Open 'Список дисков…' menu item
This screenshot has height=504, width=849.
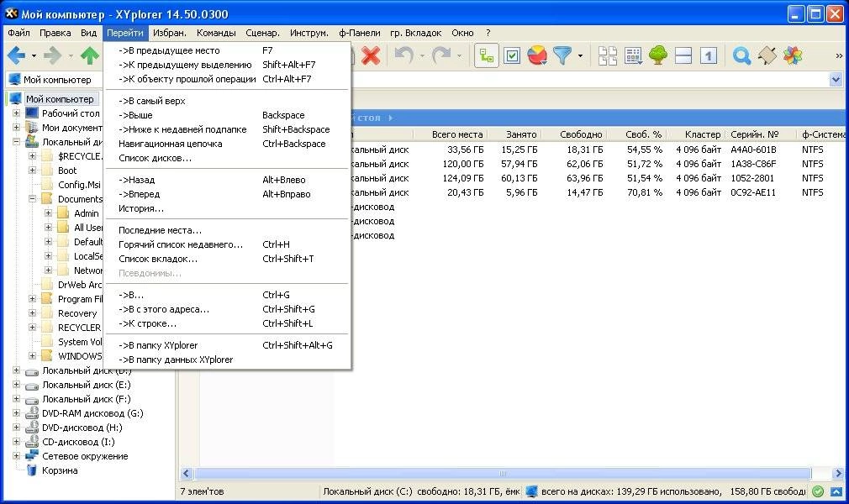[x=228, y=158]
